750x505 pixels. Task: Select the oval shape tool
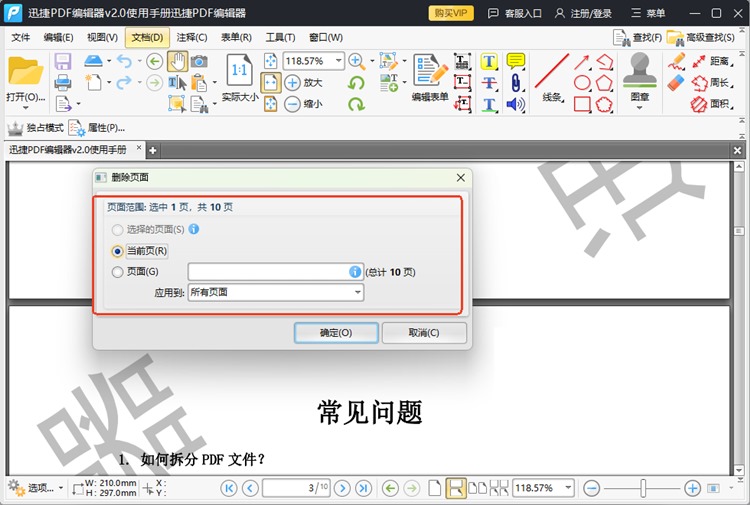pyautogui.click(x=582, y=83)
